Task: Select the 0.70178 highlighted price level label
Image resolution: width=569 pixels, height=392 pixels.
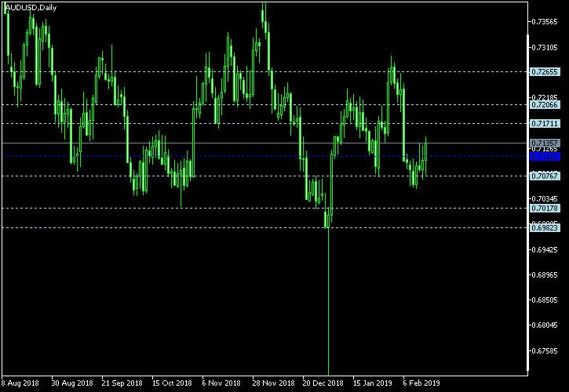Action: click(545, 208)
